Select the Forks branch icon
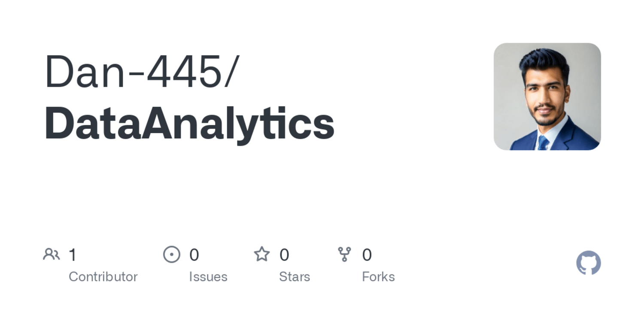This screenshot has height=322, width=644. click(344, 254)
